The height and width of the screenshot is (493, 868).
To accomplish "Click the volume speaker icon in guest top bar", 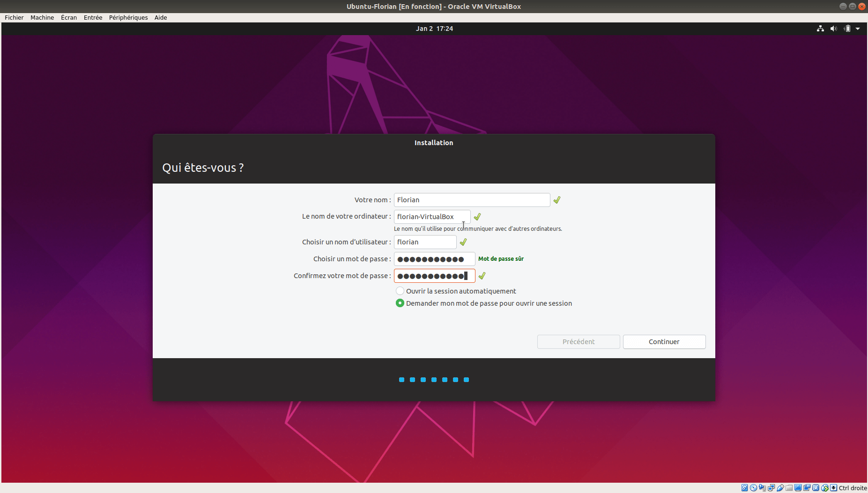I will click(x=833, y=29).
